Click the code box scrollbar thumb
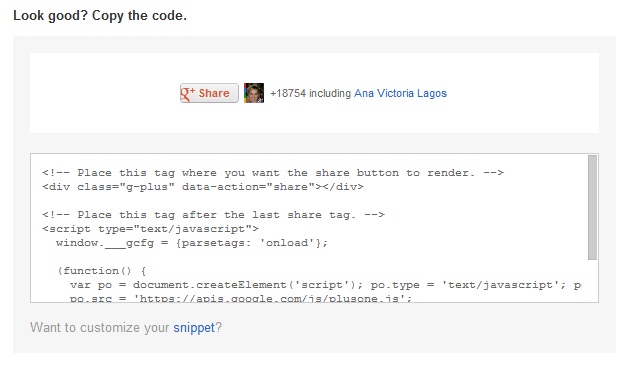 coord(592,207)
